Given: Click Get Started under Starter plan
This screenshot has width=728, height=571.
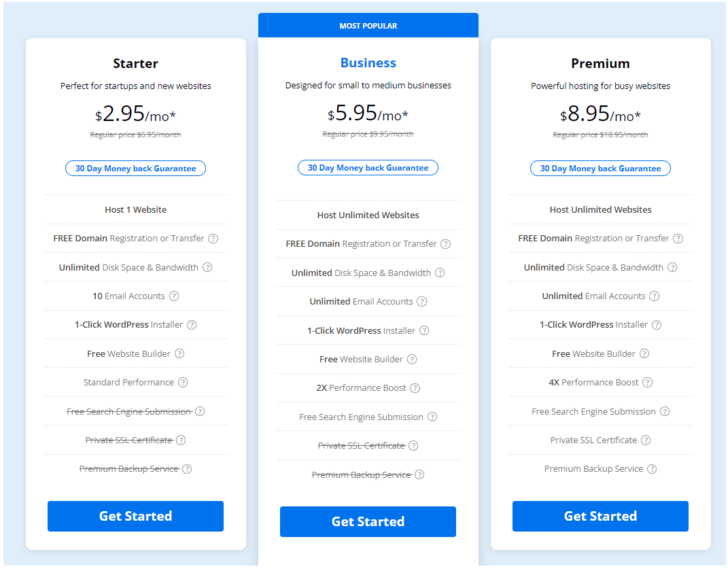Looking at the screenshot, I should pyautogui.click(x=135, y=516).
